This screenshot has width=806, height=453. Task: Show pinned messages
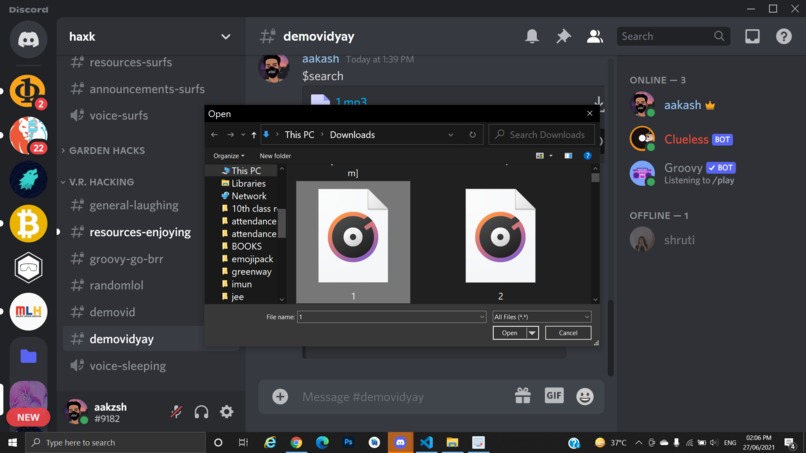pos(563,37)
